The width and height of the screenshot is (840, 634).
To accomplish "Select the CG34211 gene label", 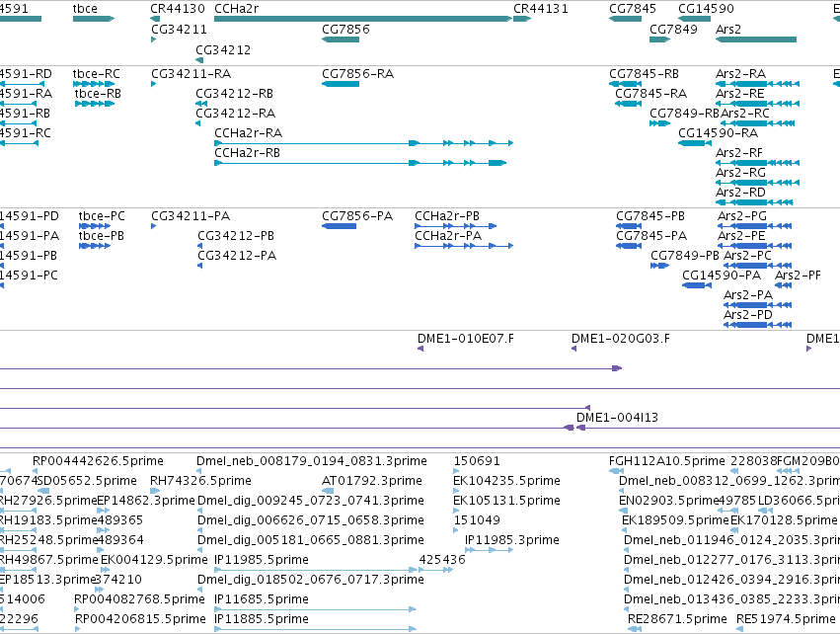I will 179,29.
